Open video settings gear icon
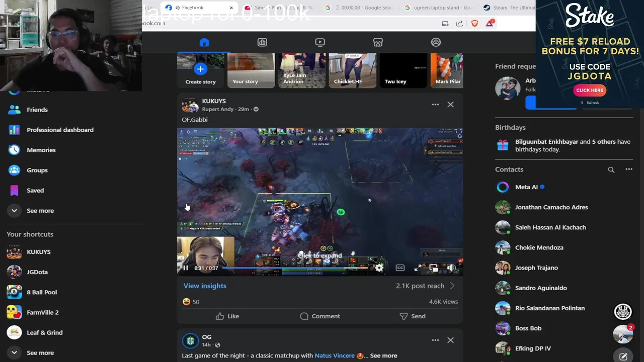 point(379,268)
